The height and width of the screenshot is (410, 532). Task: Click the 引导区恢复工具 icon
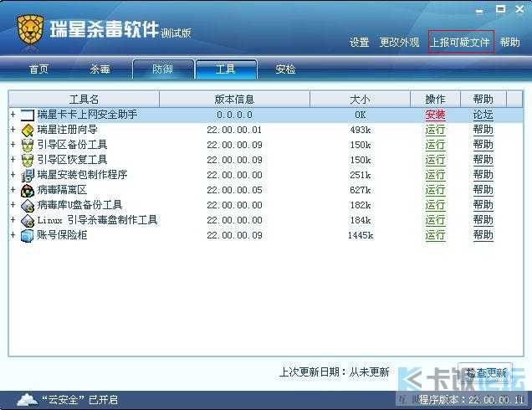coord(28,160)
